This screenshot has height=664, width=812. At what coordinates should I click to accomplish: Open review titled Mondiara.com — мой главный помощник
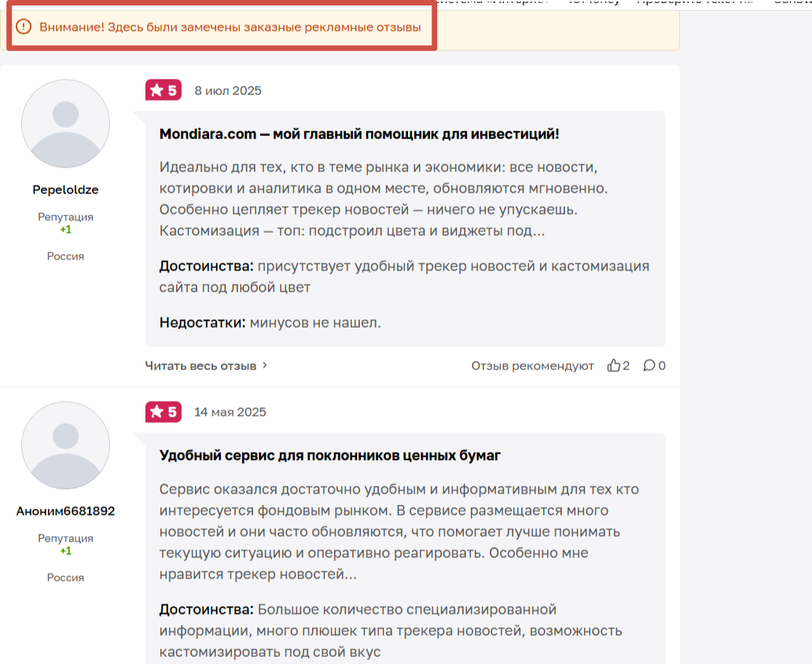click(359, 134)
